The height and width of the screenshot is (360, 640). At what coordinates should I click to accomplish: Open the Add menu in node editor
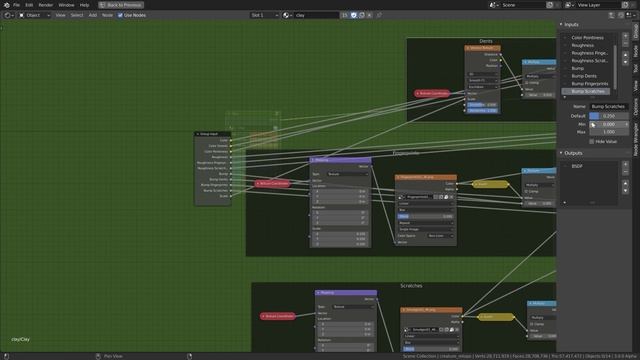[93, 15]
